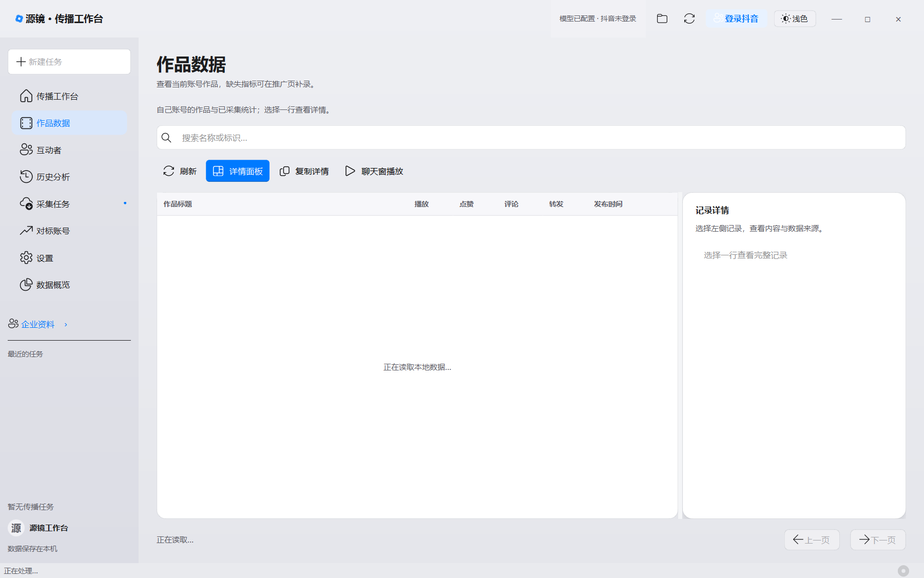Click 刷新 refresh toolbar button

[180, 171]
